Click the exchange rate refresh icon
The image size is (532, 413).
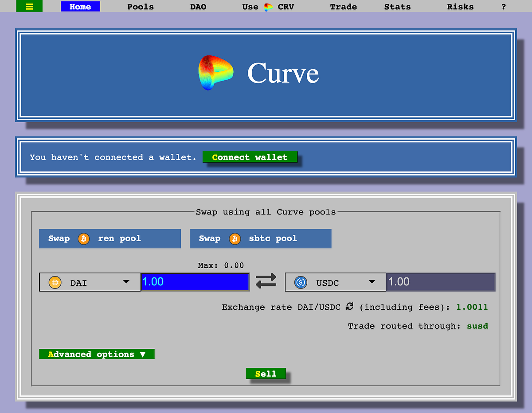(350, 307)
